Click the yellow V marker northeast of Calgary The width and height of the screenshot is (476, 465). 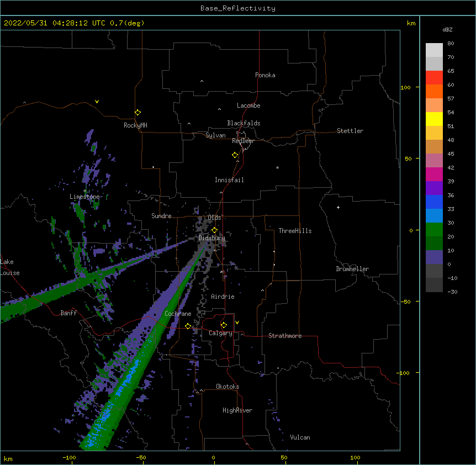[x=237, y=323]
